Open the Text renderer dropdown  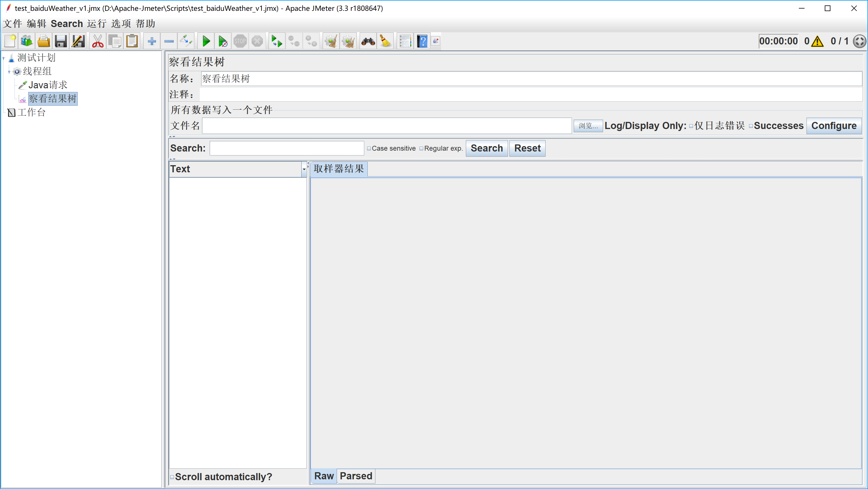304,169
